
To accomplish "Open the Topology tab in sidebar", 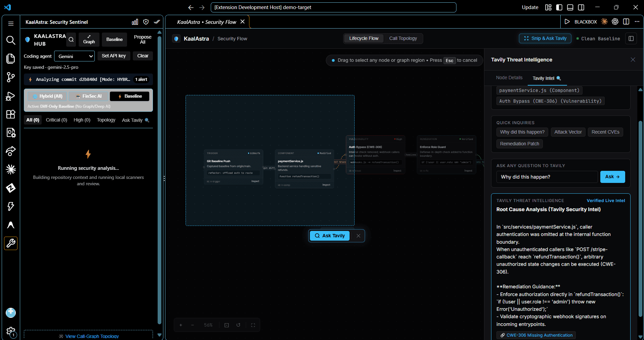I will [106, 120].
